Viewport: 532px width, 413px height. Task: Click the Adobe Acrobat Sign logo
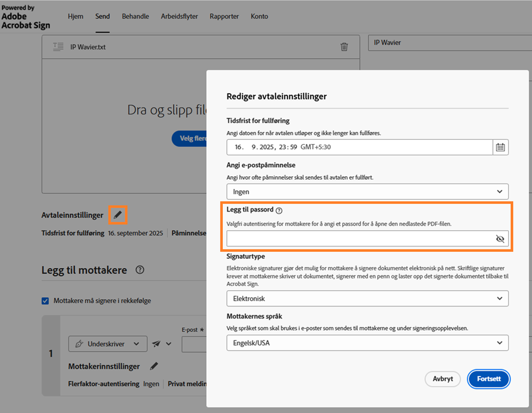[26, 17]
